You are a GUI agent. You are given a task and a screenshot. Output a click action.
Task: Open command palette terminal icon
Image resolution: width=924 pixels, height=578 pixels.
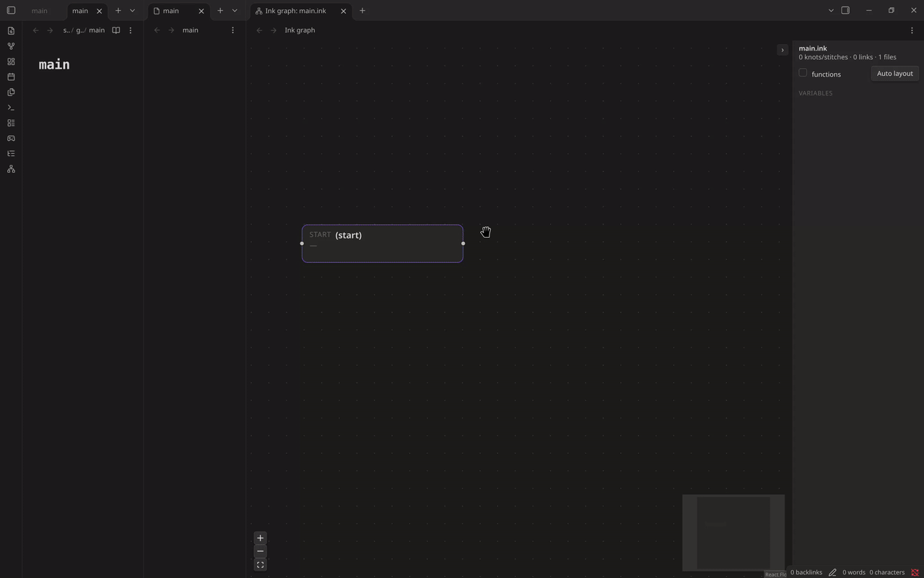pyautogui.click(x=11, y=108)
